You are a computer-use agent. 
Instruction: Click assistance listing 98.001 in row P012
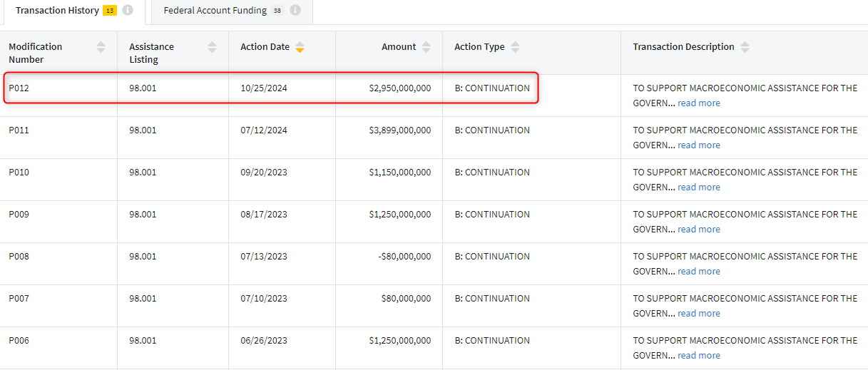coord(143,88)
